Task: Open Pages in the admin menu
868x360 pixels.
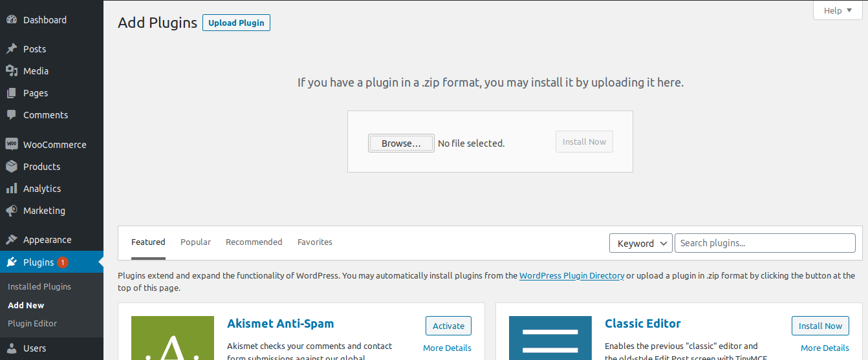Action: coord(52,93)
